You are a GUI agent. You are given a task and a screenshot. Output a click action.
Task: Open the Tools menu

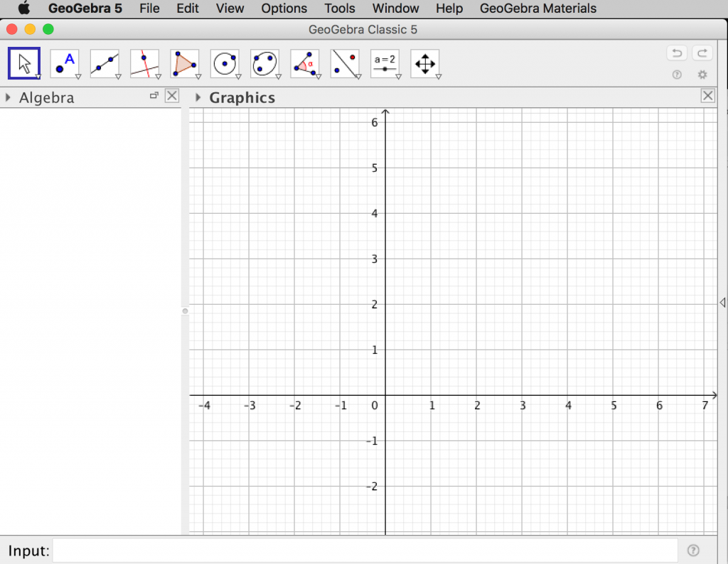340,9
